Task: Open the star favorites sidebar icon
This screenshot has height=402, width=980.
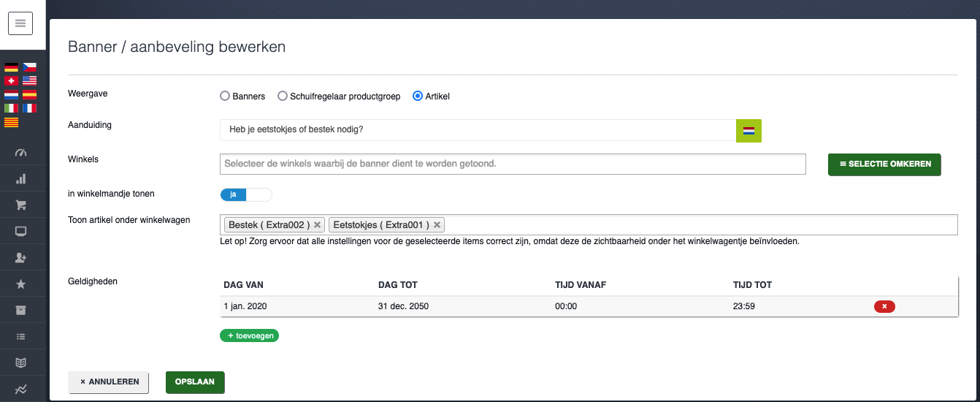Action: 20,284
